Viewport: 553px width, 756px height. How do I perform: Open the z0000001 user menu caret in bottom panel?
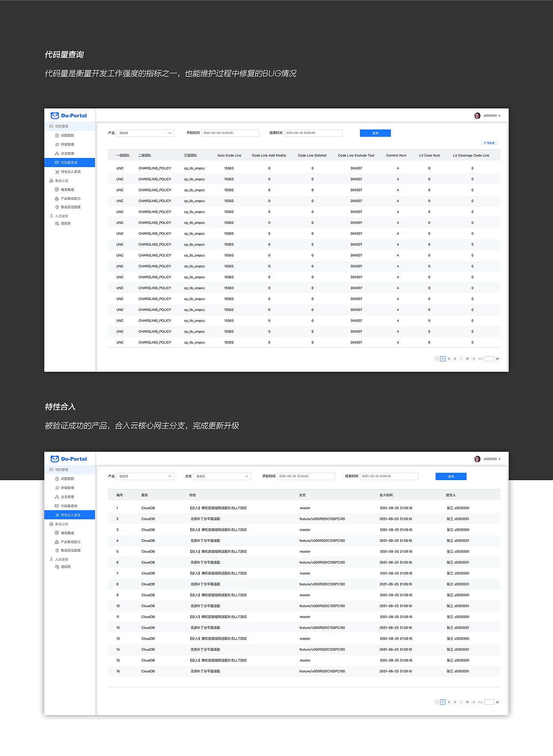coord(499,459)
